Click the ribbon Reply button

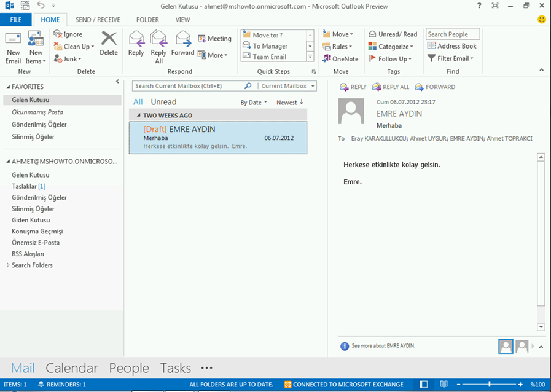tap(136, 44)
